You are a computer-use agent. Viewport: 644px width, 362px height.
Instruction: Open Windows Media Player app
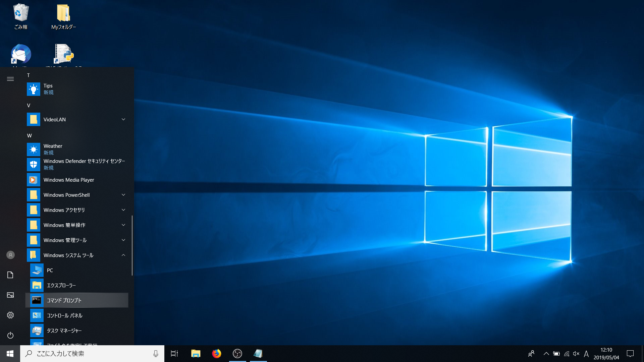tap(68, 180)
